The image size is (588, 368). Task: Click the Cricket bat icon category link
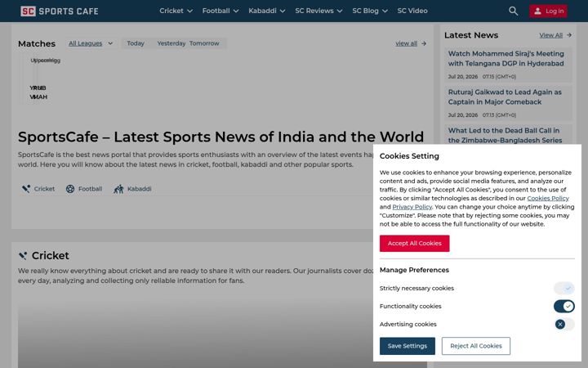point(26,189)
